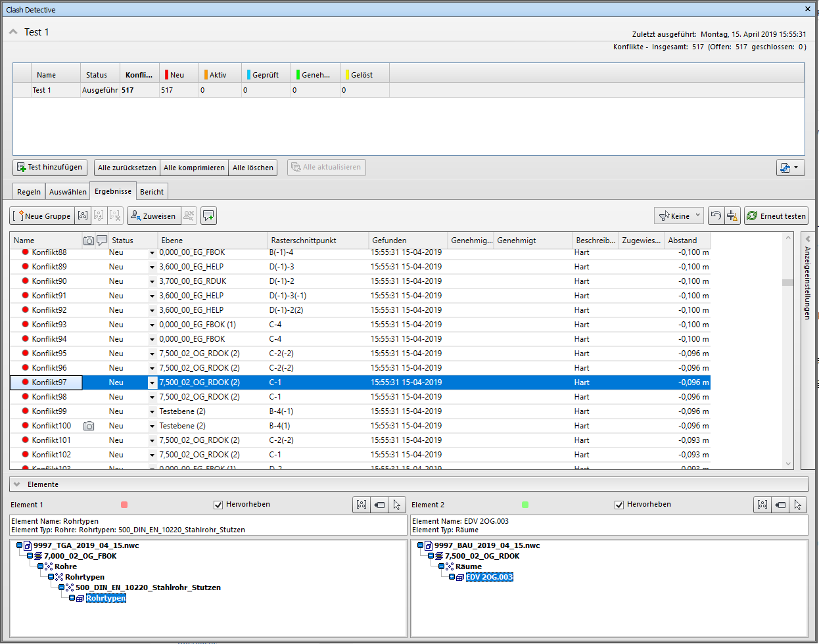The image size is (819, 644).
Task: Open the Regeln tab
Action: pos(29,192)
